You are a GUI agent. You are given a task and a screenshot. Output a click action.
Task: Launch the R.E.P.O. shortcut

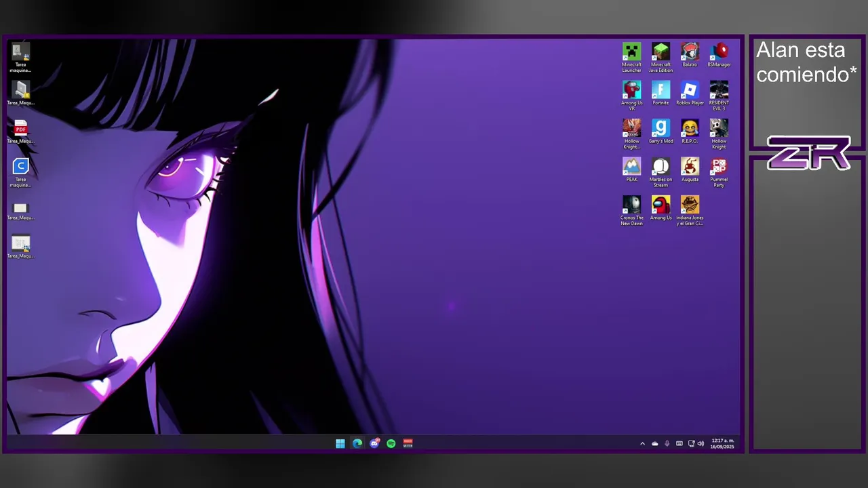tap(690, 131)
